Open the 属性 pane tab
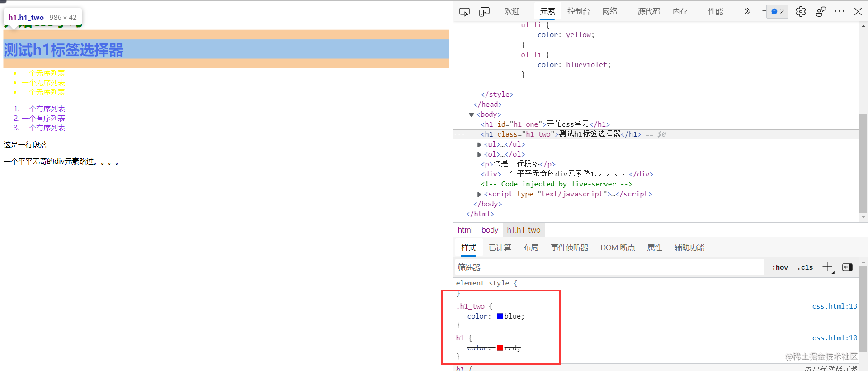Viewport: 868px width, 371px height. pyautogui.click(x=654, y=247)
